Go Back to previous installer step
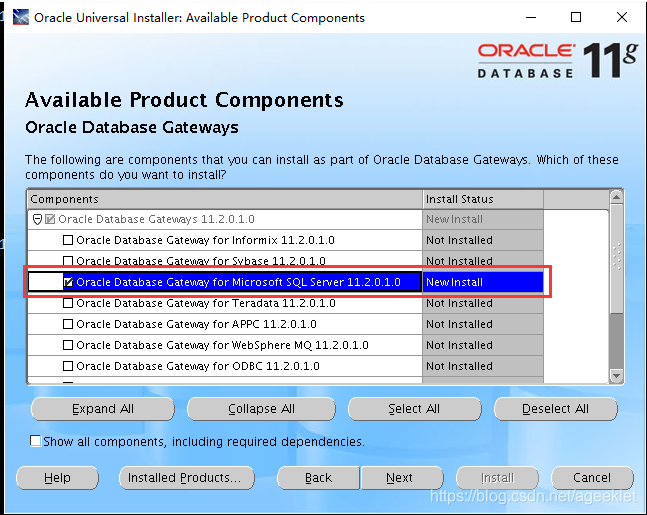 point(318,478)
